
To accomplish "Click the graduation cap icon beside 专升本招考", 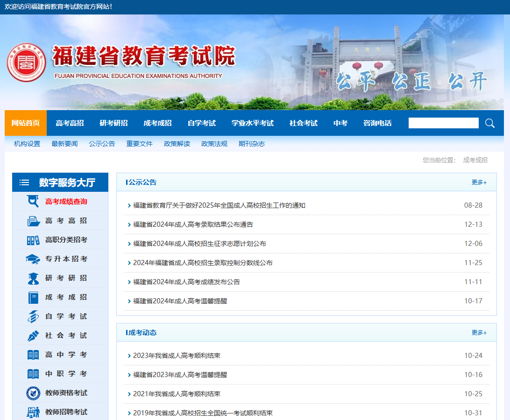I will pos(33,259).
